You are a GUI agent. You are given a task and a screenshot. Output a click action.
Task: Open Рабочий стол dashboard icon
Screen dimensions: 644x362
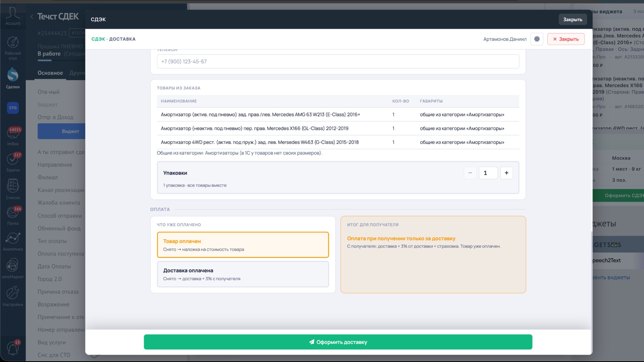(x=13, y=48)
